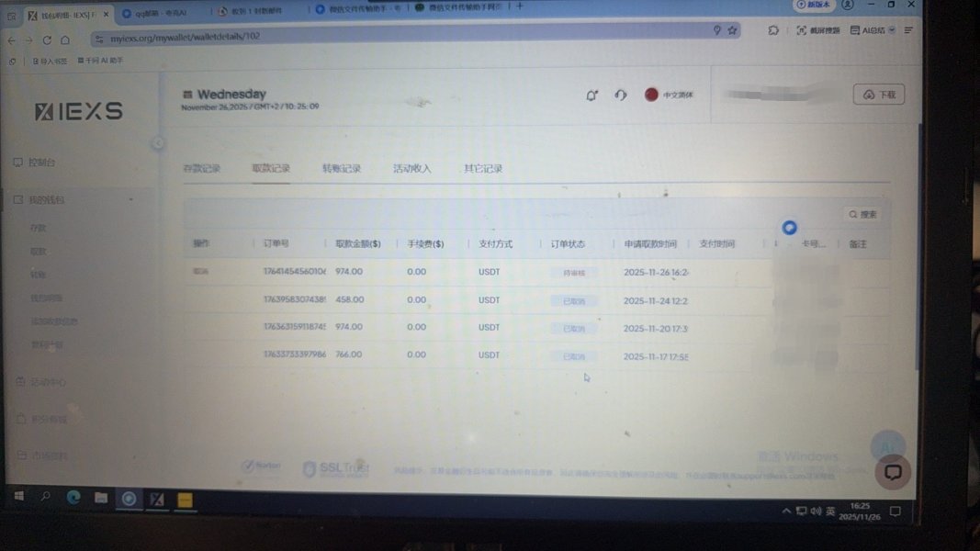
Task: Click the IEXS logo
Action: (x=79, y=111)
